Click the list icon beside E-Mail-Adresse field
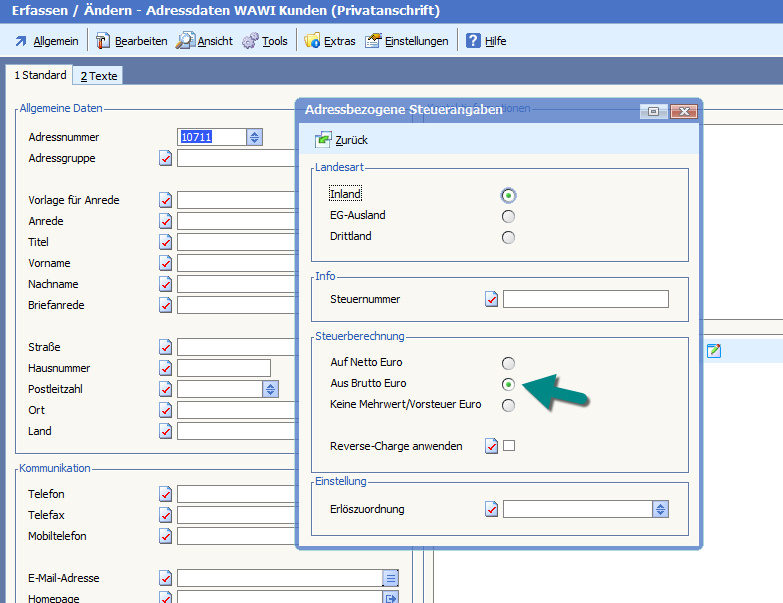783x603 pixels. click(391, 578)
